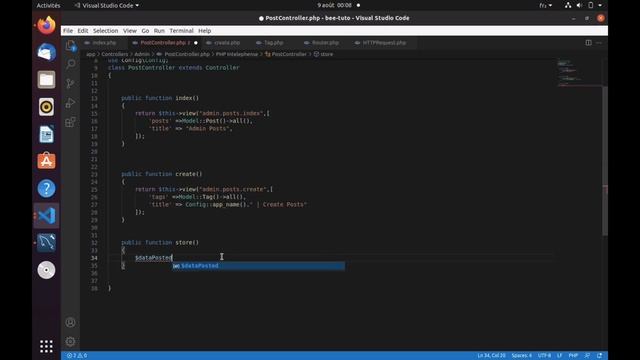Accept the $dataPosted autocomplete suggestion
This screenshot has height=360, width=640.
pyautogui.click(x=258, y=266)
